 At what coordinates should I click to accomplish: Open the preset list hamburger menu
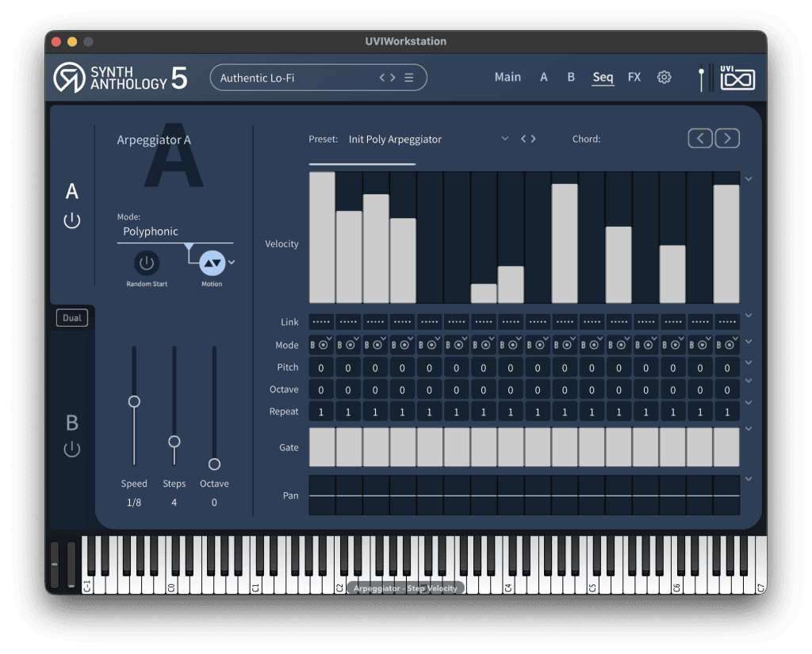click(x=409, y=78)
